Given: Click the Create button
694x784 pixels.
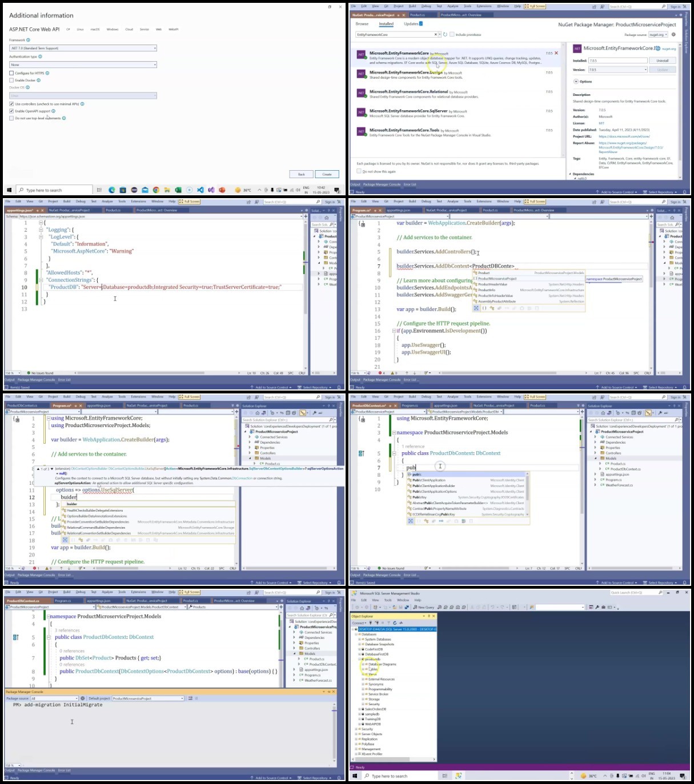Looking at the screenshot, I should pyautogui.click(x=327, y=174).
